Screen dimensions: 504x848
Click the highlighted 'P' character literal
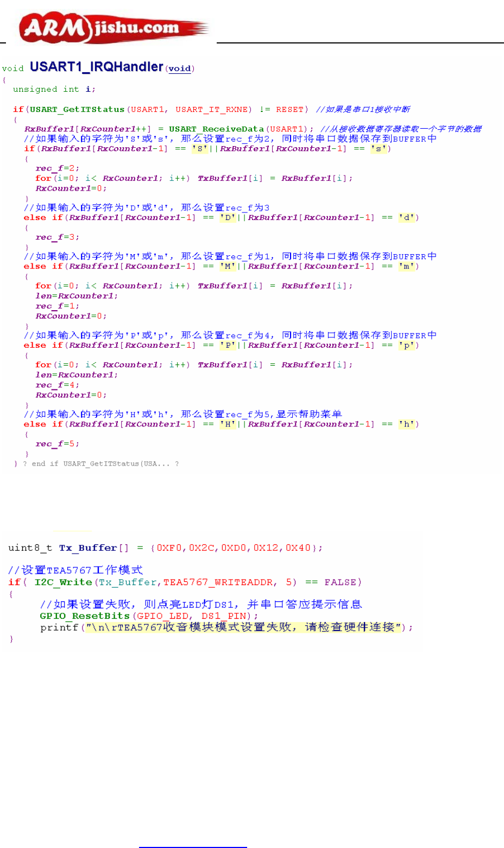pos(228,345)
